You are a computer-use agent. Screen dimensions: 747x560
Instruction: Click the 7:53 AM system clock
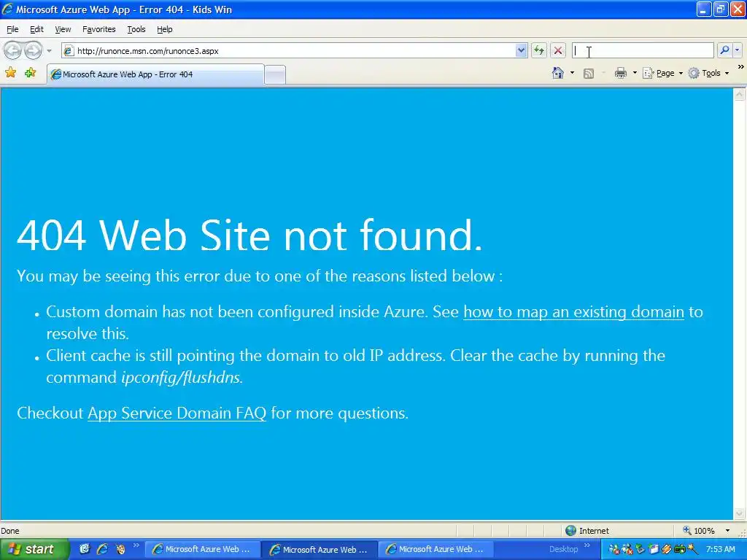[720, 549]
